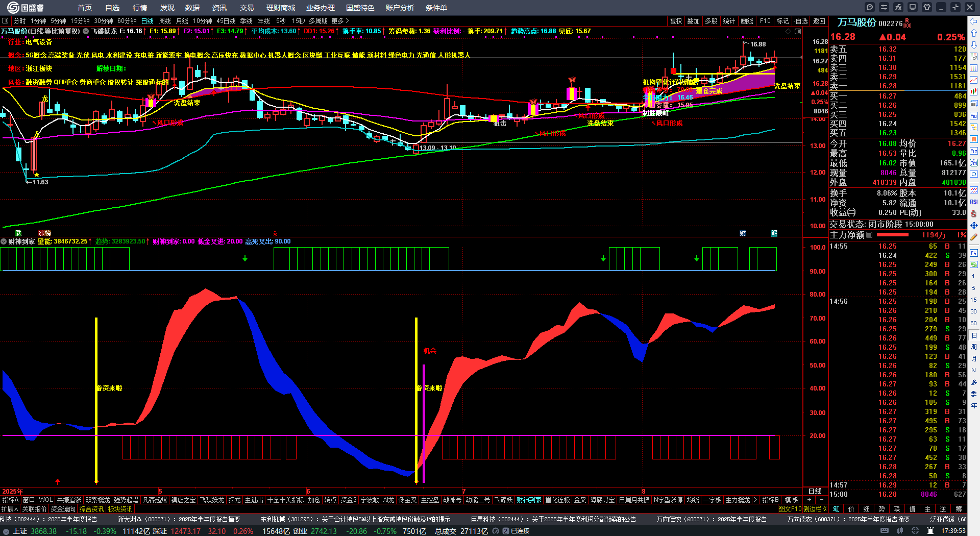The image size is (980, 536).
Task: Click the screen display icon in title bar
Action: pos(913,7)
